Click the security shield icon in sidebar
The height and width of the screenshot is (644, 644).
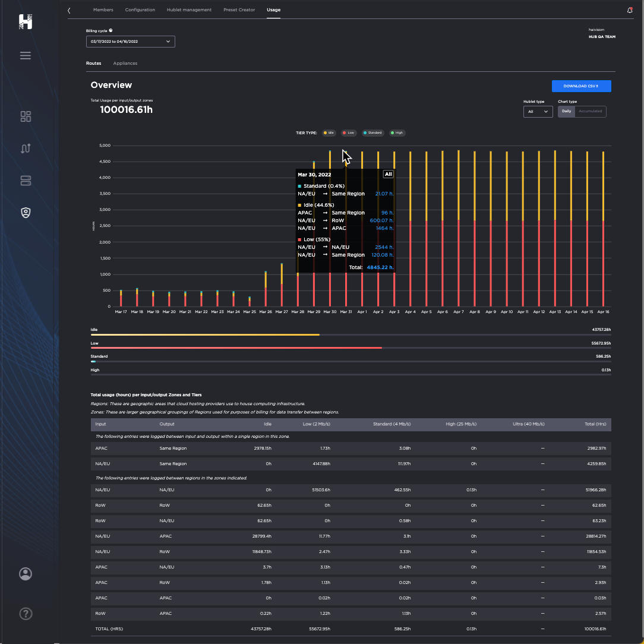tap(26, 212)
